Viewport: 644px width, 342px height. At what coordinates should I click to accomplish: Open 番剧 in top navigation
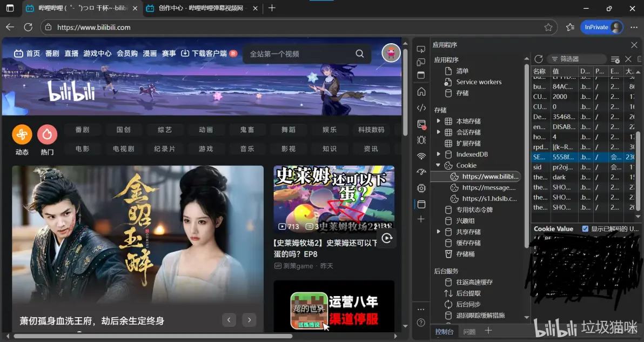pyautogui.click(x=52, y=53)
